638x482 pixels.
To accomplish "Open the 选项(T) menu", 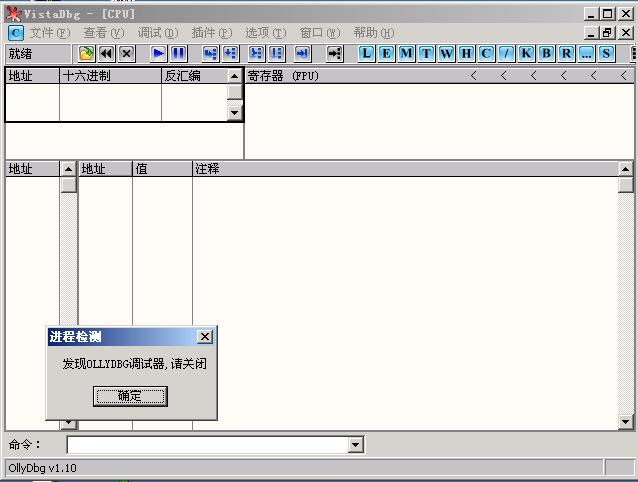I will pyautogui.click(x=266, y=33).
